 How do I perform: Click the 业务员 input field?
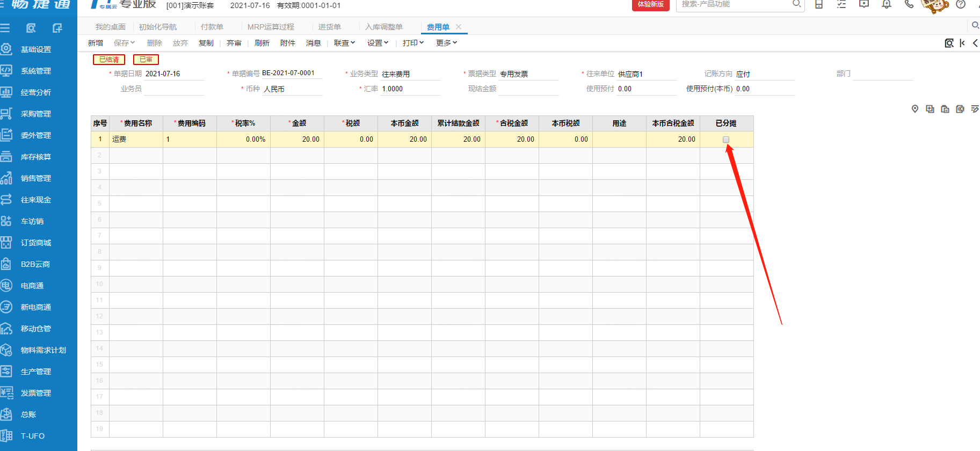click(175, 89)
